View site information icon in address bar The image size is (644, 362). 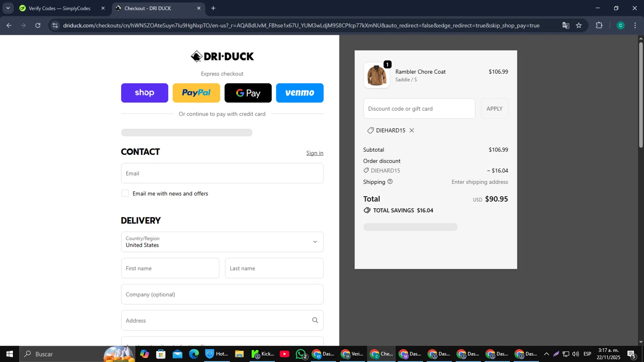pyautogui.click(x=55, y=25)
